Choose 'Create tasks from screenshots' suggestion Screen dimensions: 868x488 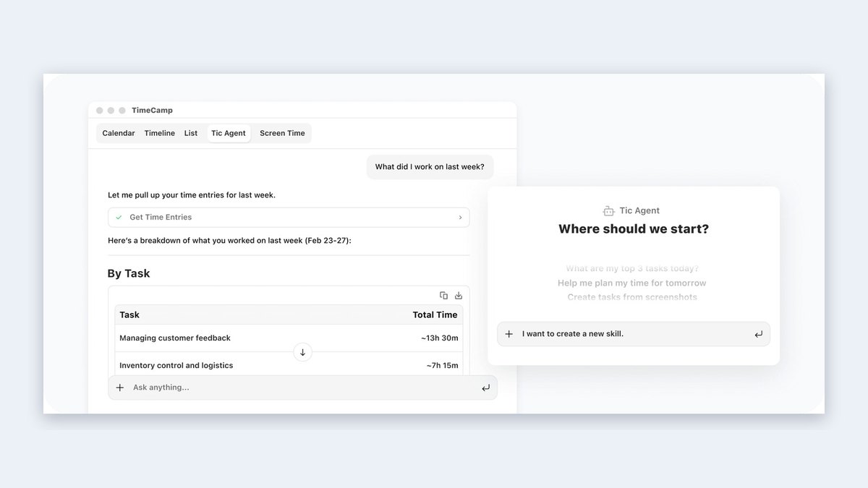(632, 297)
